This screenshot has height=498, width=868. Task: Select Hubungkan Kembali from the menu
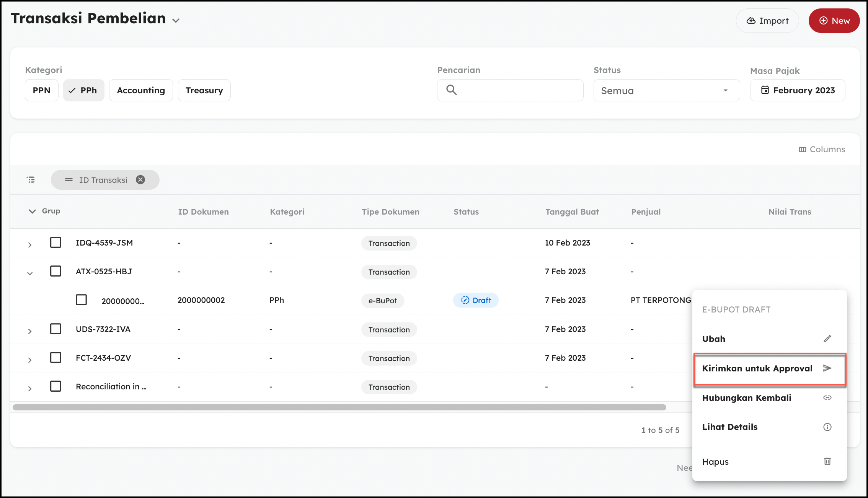point(746,398)
